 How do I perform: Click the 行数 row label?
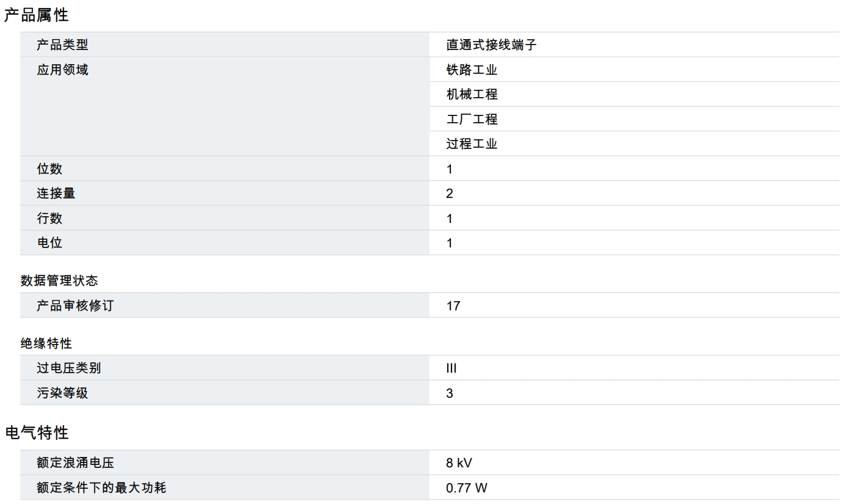pos(49,218)
